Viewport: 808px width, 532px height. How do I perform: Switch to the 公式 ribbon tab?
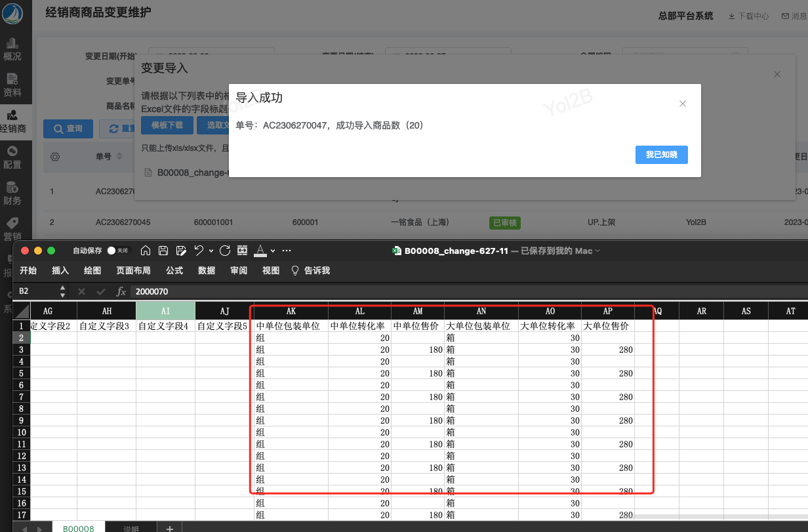pos(174,270)
